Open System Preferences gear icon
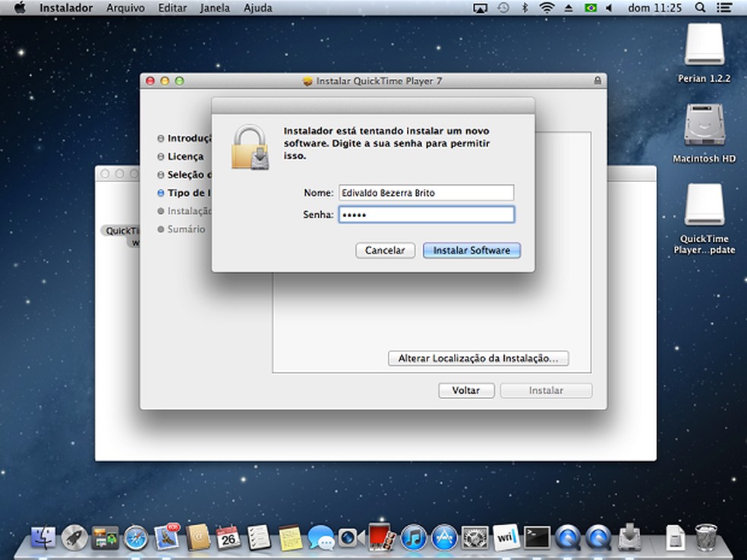 pos(475,538)
